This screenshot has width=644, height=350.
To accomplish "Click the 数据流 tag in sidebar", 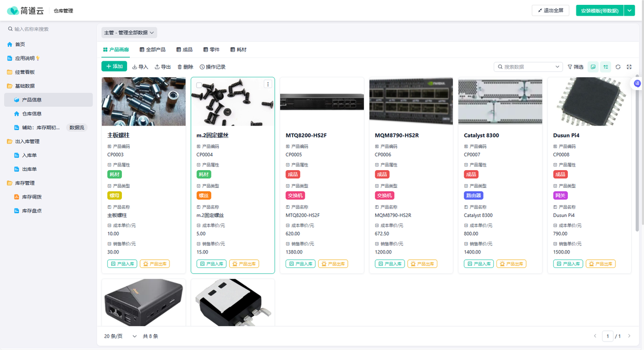I will click(x=77, y=127).
